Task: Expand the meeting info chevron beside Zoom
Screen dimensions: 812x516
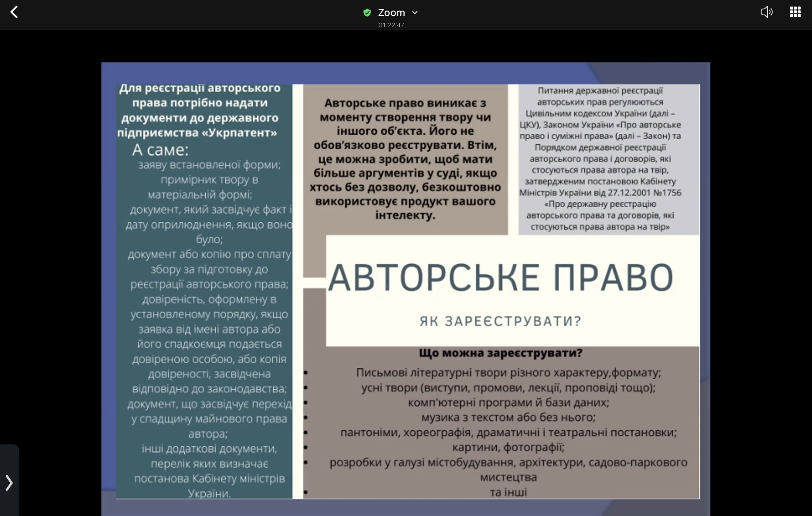Action: point(415,12)
